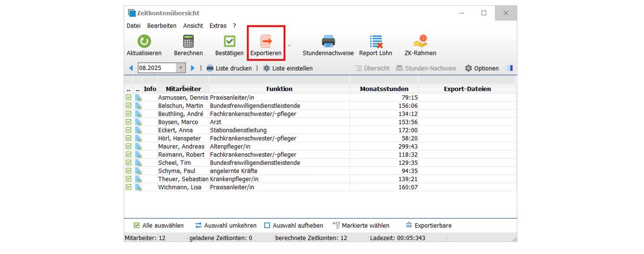Image resolution: width=644 pixels, height=254 pixels.
Task: Expand the Exportieren dropdown arrow
Action: click(289, 45)
